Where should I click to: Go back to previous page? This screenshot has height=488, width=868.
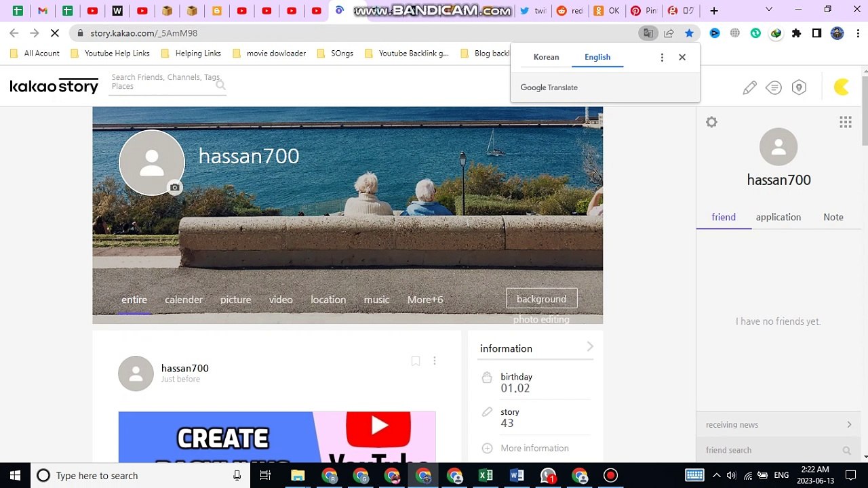coord(14,33)
